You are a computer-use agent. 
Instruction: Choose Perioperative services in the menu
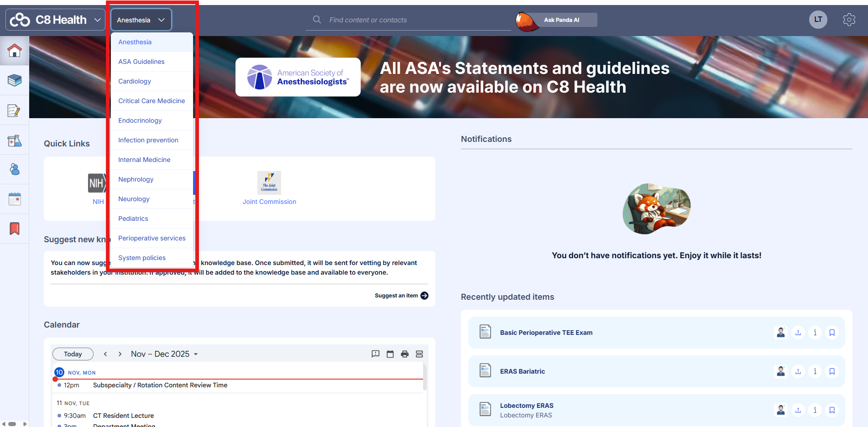point(152,238)
